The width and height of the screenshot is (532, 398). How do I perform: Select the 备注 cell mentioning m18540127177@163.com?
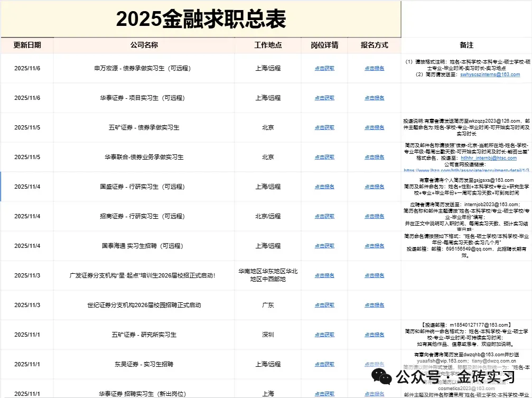coord(466,335)
